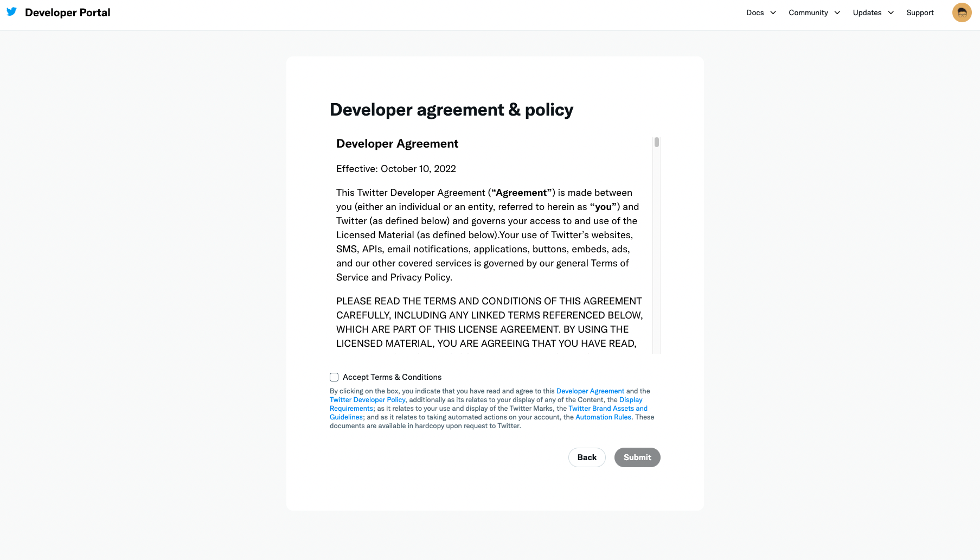Open the user profile avatar
Viewport: 980px width, 560px height.
coord(962,12)
